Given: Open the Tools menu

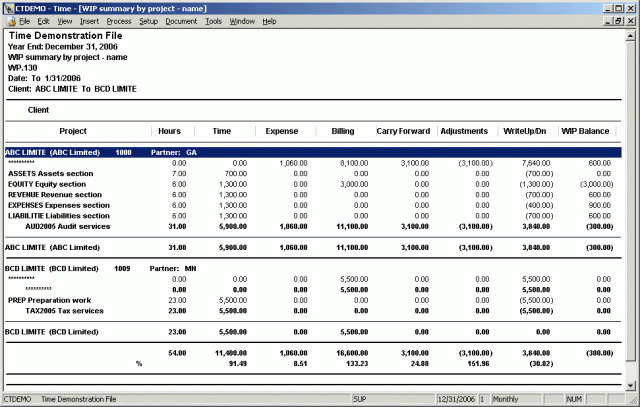Looking at the screenshot, I should [213, 21].
